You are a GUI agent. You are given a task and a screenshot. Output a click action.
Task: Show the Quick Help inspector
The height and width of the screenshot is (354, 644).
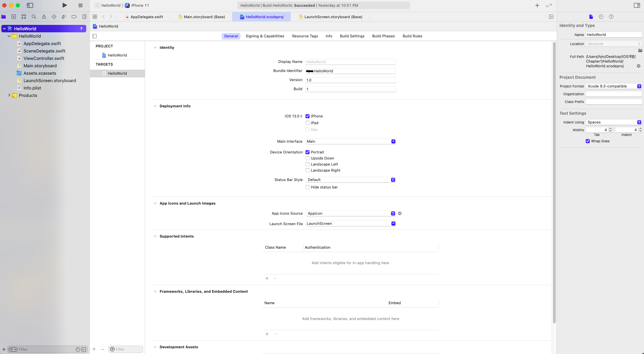coord(611,16)
